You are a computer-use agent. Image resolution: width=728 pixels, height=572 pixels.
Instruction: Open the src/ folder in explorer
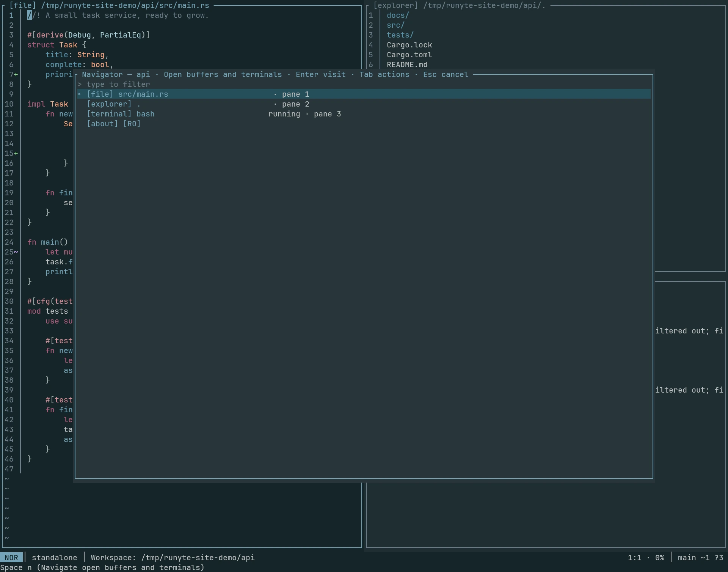pyautogui.click(x=395, y=25)
